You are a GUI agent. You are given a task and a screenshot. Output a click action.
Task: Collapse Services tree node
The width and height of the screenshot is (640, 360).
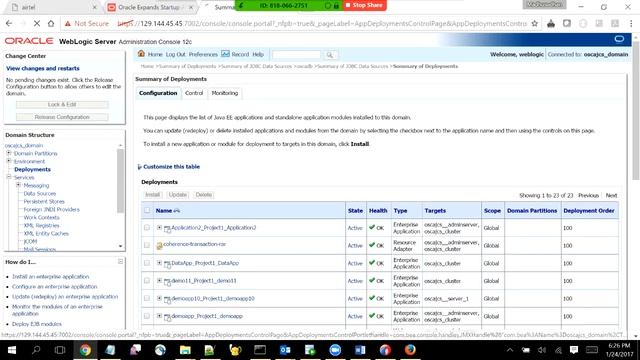click(x=9, y=177)
